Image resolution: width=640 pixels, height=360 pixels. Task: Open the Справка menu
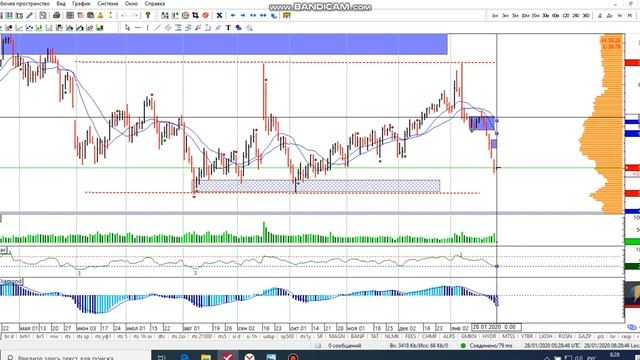[155, 4]
